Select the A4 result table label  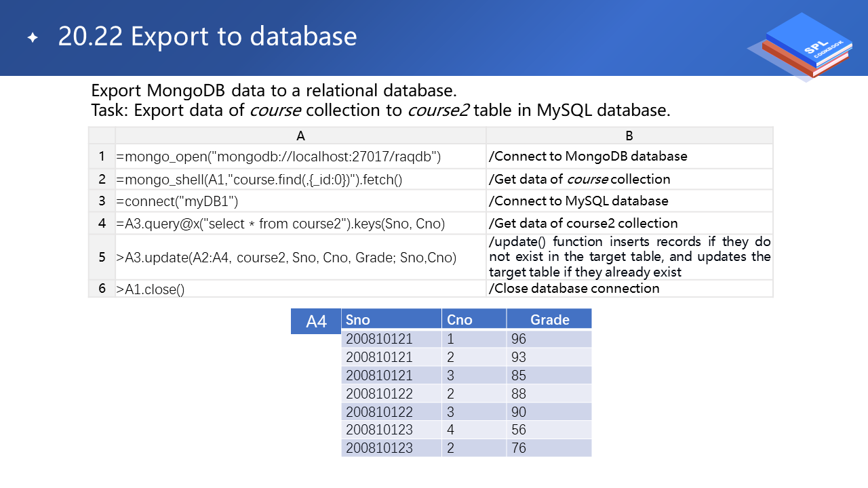coord(316,321)
